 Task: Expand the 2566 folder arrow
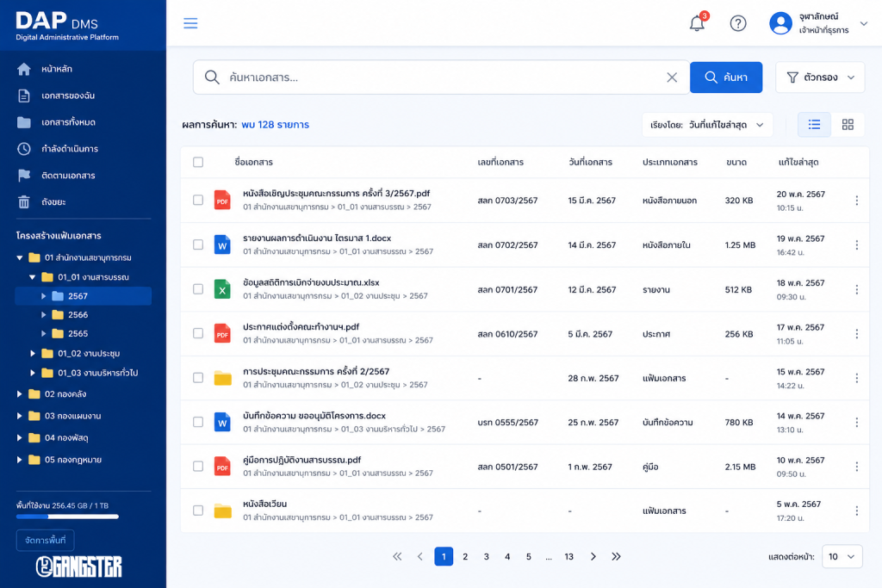(43, 315)
